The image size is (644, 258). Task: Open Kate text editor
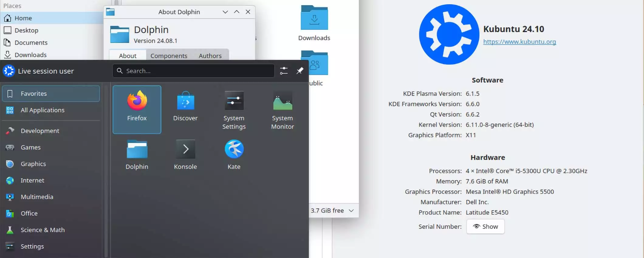coord(234,155)
